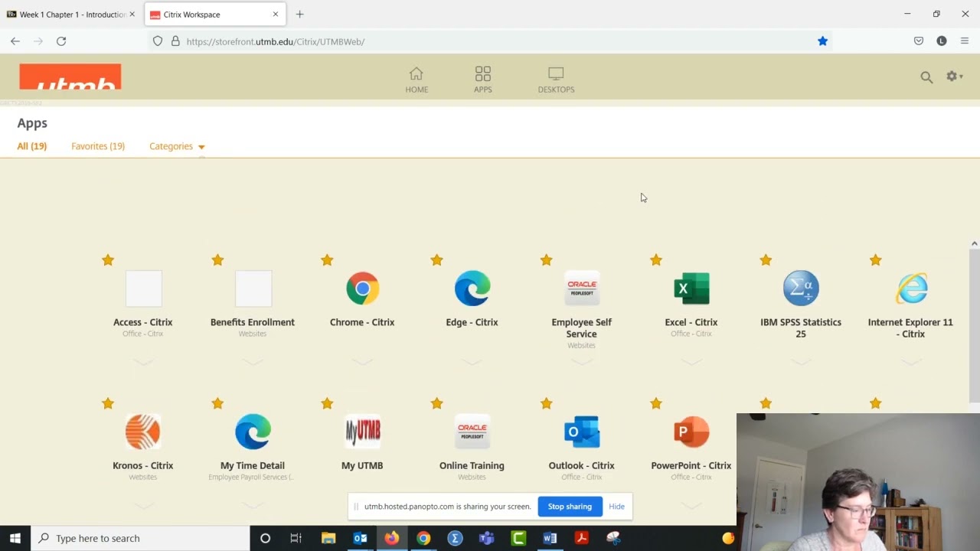The width and height of the screenshot is (980, 551).
Task: Expand details chevron under Chrome - Citrix
Action: coord(362,362)
